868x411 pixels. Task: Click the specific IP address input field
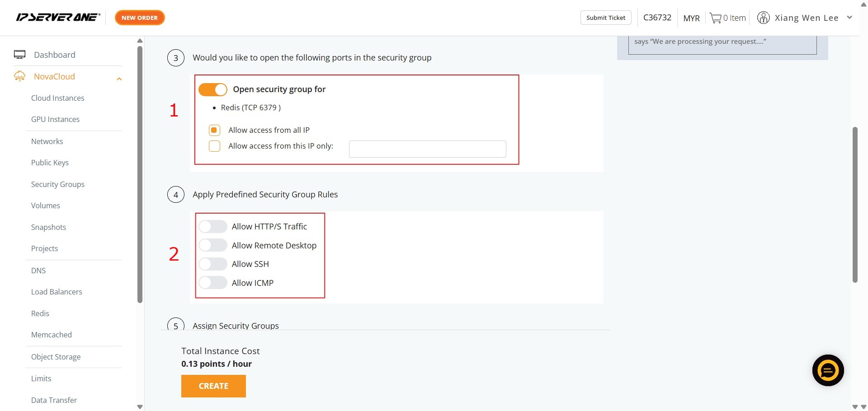point(427,149)
